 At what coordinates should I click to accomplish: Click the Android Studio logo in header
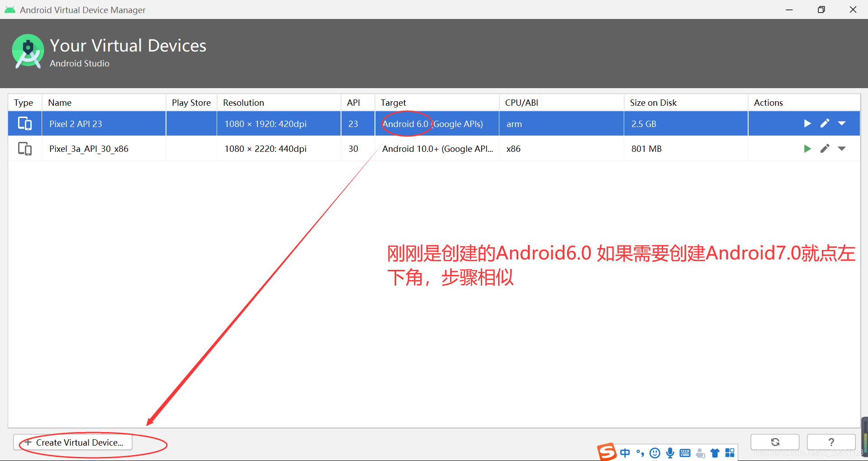[x=28, y=52]
